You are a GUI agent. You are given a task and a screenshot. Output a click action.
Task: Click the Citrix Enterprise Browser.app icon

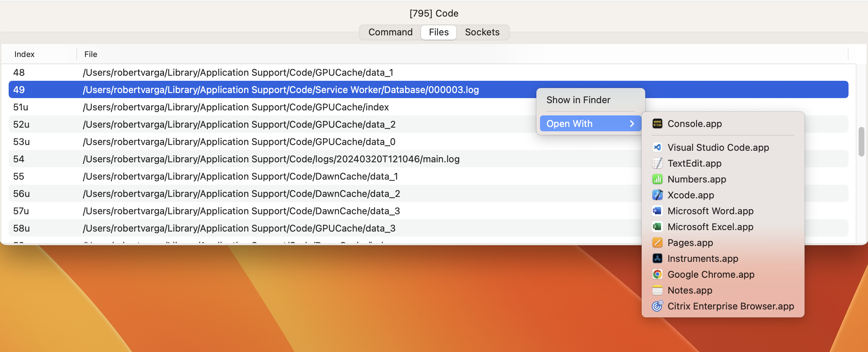pyautogui.click(x=657, y=306)
